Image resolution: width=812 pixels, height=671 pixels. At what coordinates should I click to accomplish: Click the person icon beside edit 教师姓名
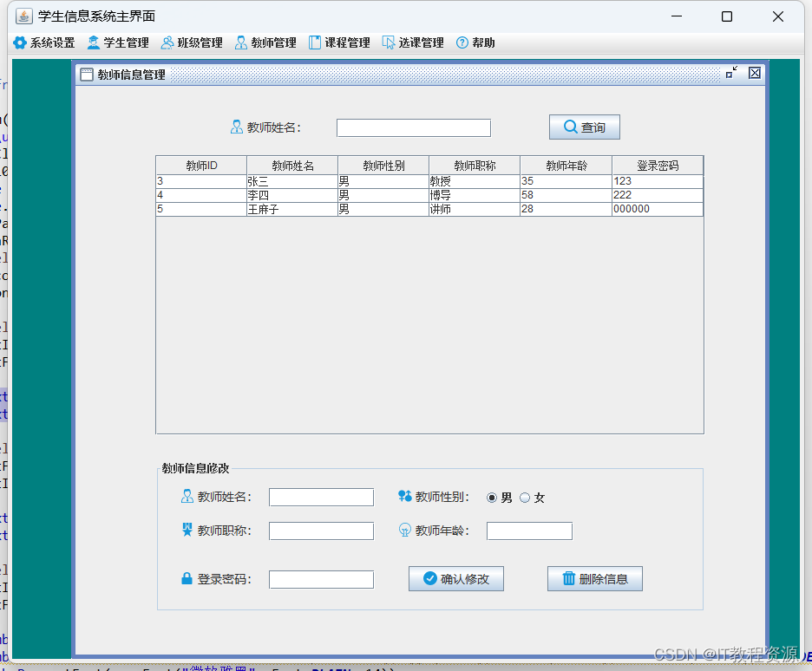(187, 497)
